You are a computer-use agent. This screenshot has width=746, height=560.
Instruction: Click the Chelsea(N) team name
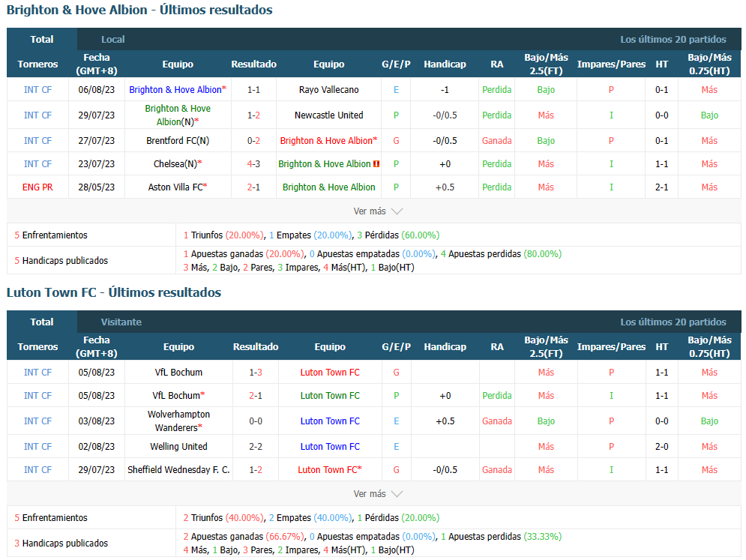coord(178,164)
